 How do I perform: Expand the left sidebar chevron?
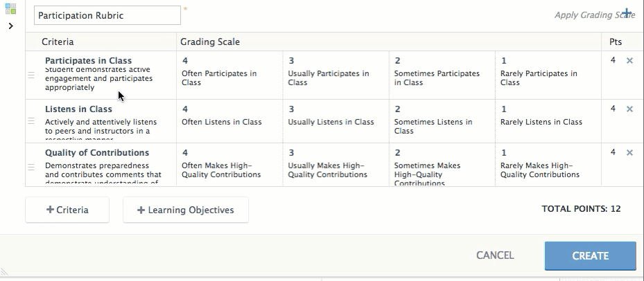[x=10, y=26]
